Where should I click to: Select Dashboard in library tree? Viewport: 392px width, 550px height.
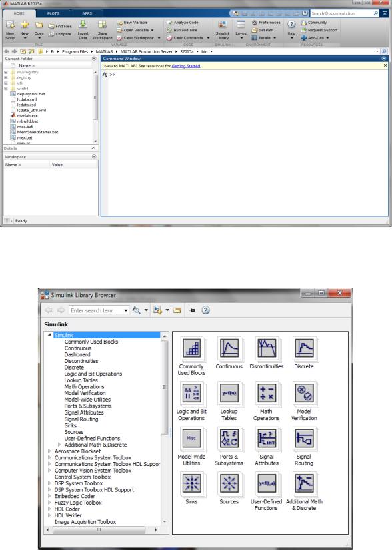point(77,354)
